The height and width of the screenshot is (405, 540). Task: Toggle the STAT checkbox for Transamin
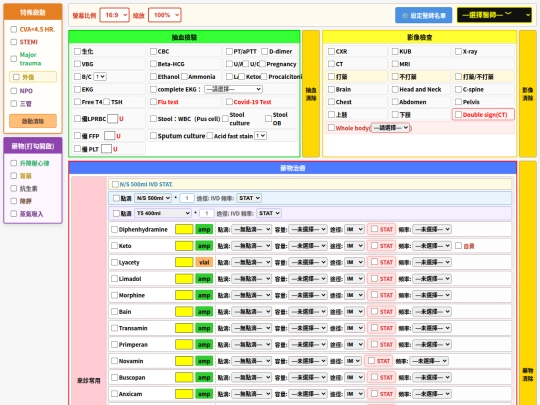374,328
